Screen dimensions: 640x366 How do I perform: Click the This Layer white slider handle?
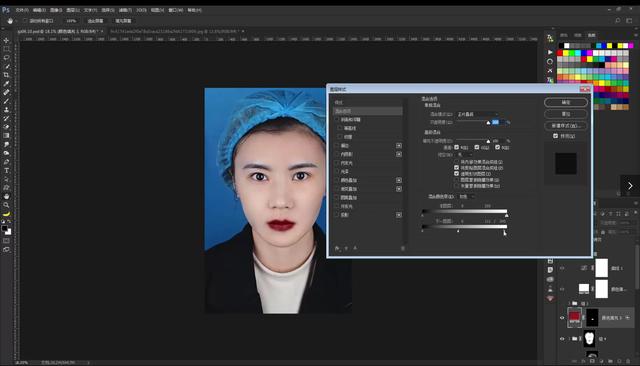[x=507, y=215]
